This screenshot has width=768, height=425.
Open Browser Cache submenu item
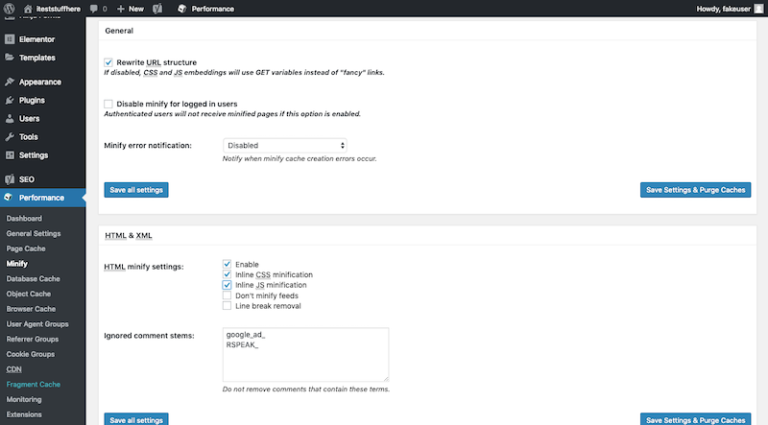tap(30, 309)
